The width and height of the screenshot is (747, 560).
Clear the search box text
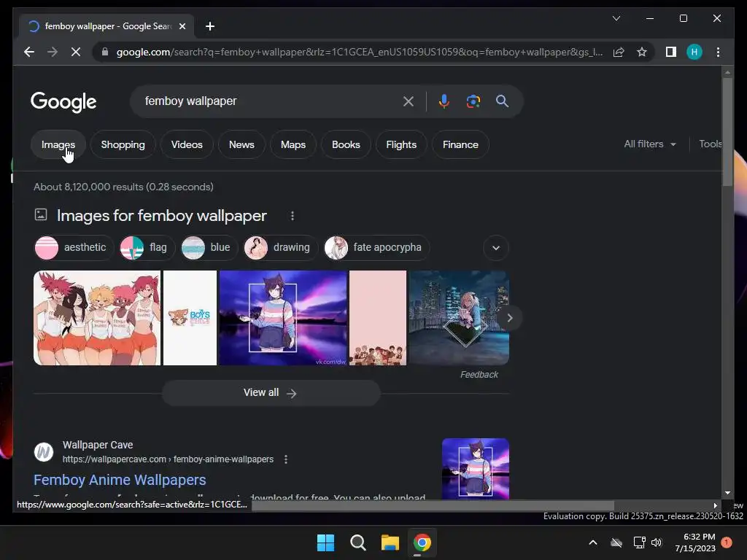coord(409,101)
